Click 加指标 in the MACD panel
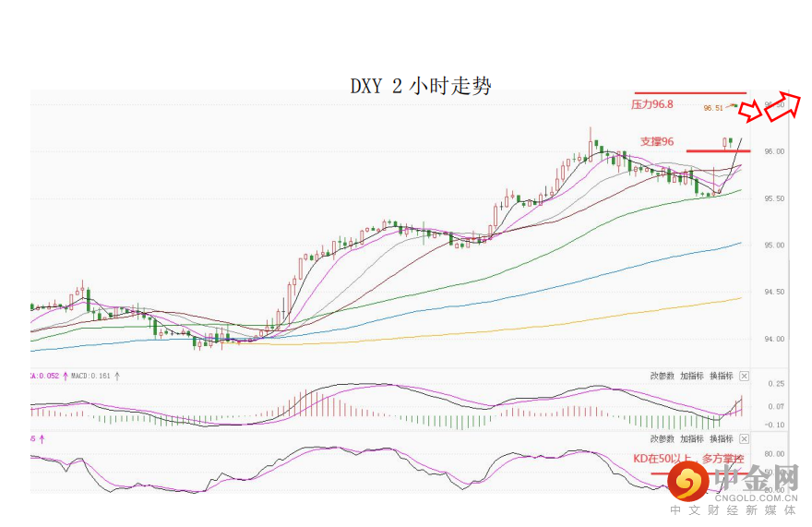Viewport: 812px width, 527px height. tap(692, 377)
